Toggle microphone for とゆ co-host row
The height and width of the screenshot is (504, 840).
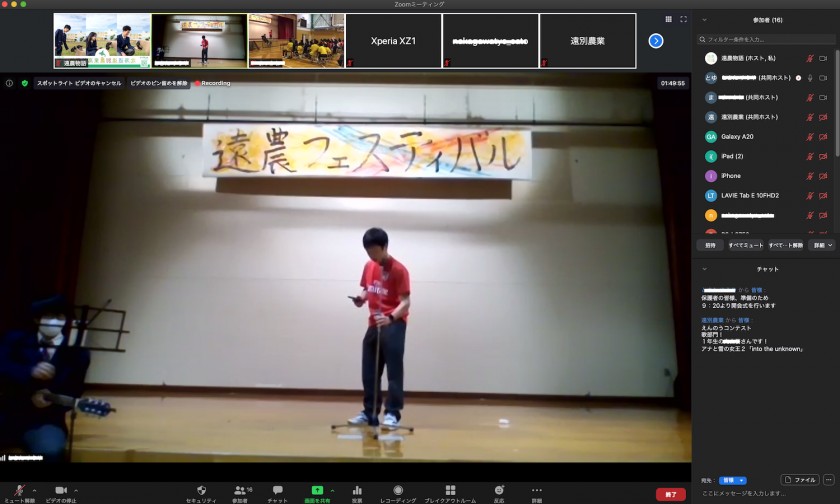pos(810,78)
